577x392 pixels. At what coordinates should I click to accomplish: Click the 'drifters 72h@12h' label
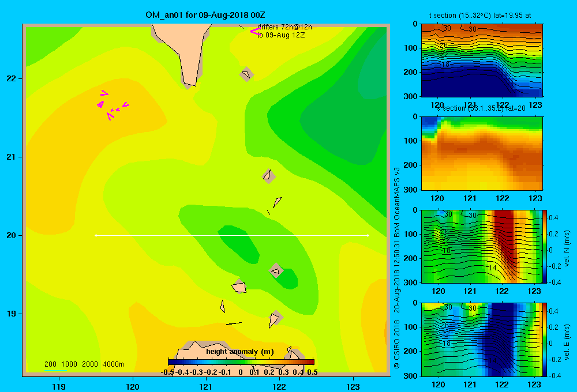[x=285, y=27]
